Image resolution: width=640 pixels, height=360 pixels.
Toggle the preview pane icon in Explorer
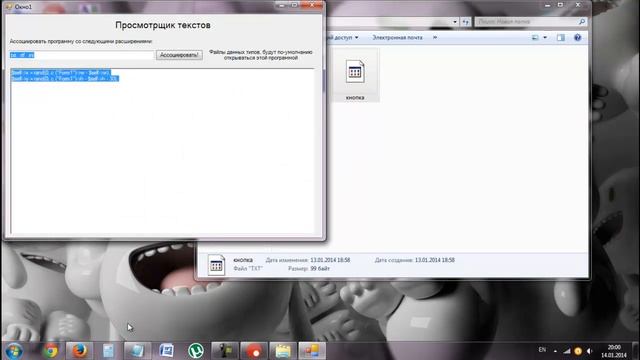(x=561, y=38)
